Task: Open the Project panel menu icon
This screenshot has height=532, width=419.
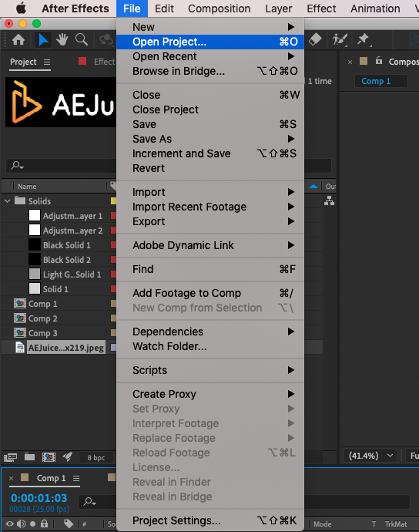Action: point(47,62)
